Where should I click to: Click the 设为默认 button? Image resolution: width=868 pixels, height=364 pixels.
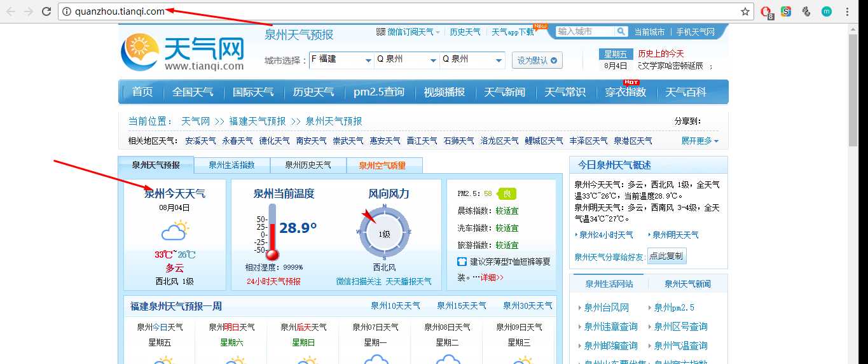[537, 60]
